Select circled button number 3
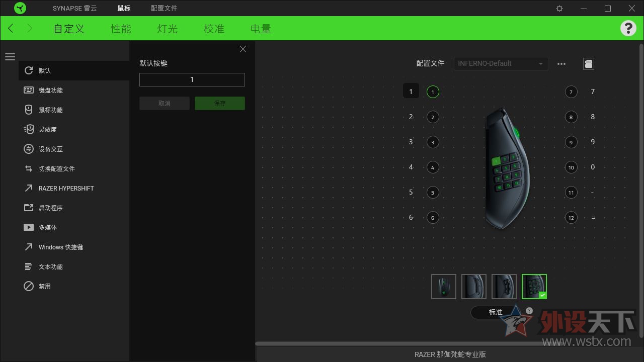This screenshot has height=362, width=644. [x=433, y=142]
